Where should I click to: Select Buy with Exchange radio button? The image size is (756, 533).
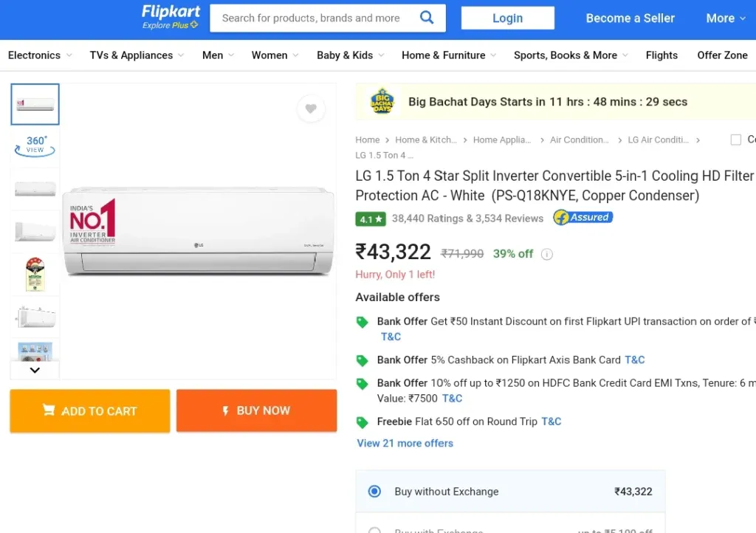pos(374,530)
